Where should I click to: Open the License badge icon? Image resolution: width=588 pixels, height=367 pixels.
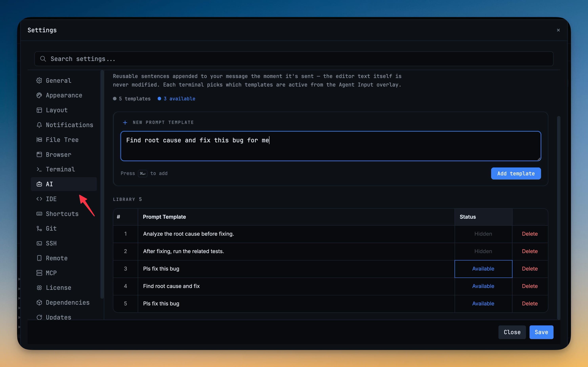pyautogui.click(x=39, y=288)
